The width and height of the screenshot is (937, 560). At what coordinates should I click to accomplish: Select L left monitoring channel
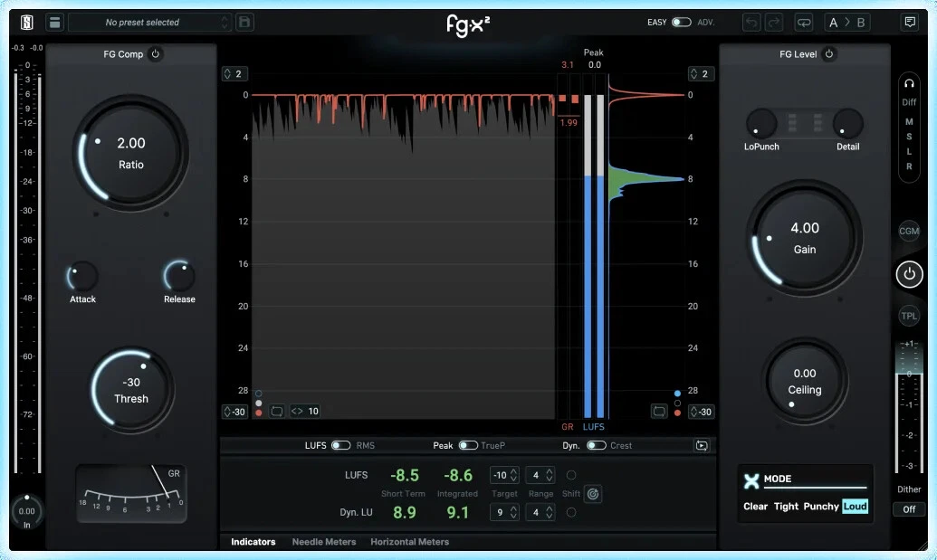909,152
